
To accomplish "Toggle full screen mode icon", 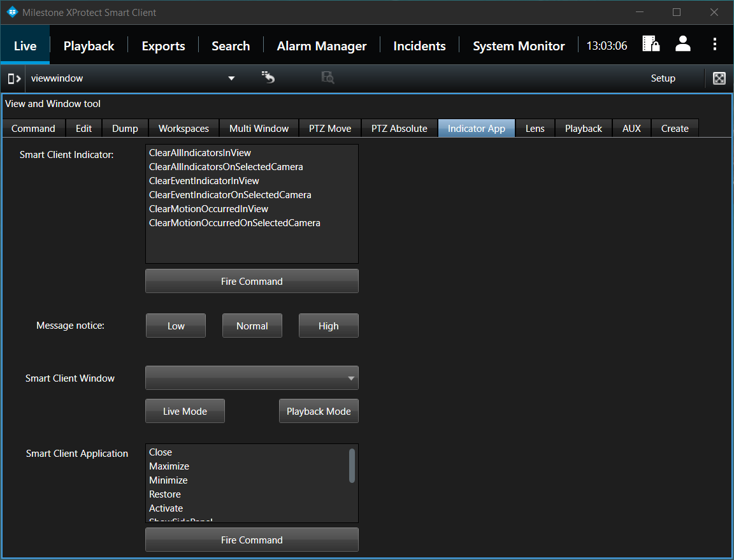I will (719, 78).
